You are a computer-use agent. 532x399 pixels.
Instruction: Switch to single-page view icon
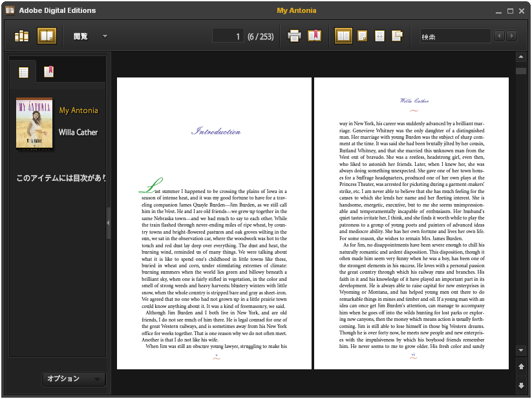pyautogui.click(x=363, y=36)
